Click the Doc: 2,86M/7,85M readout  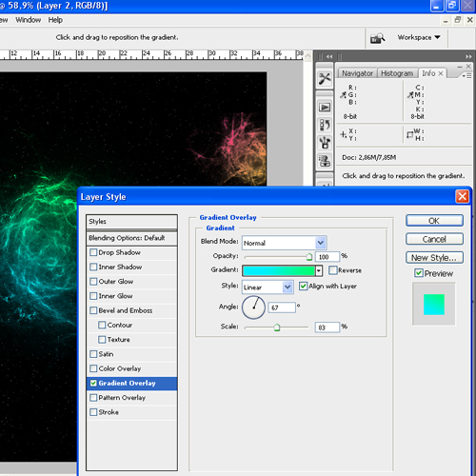point(368,157)
